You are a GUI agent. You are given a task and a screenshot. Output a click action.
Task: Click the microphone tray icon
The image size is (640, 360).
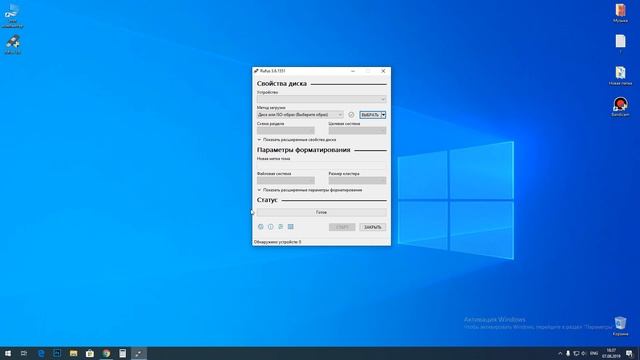tap(568, 353)
